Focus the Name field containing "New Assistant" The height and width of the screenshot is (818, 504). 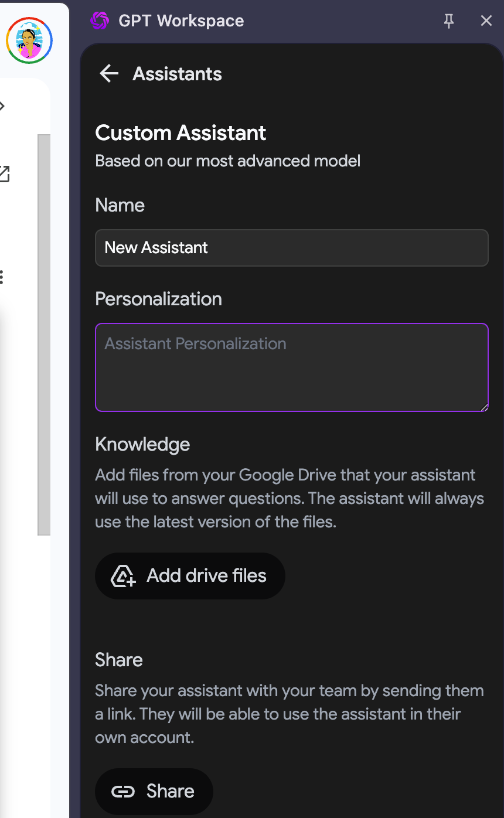291,248
